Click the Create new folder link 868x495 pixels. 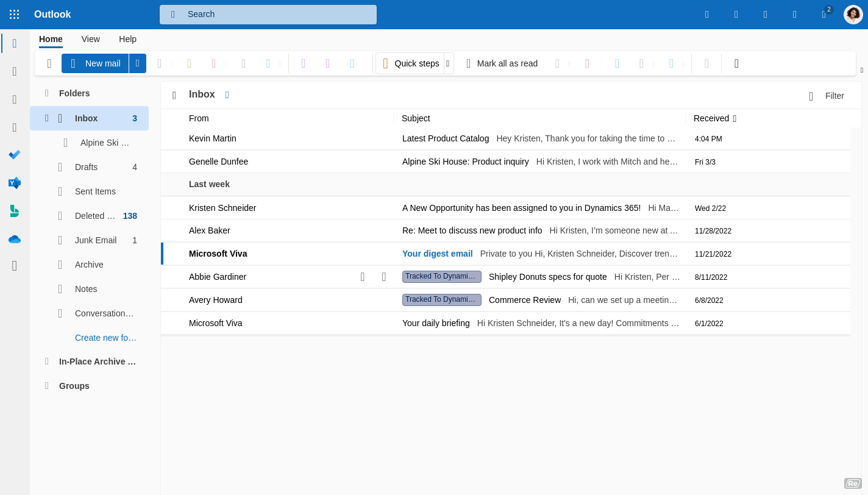(105, 337)
